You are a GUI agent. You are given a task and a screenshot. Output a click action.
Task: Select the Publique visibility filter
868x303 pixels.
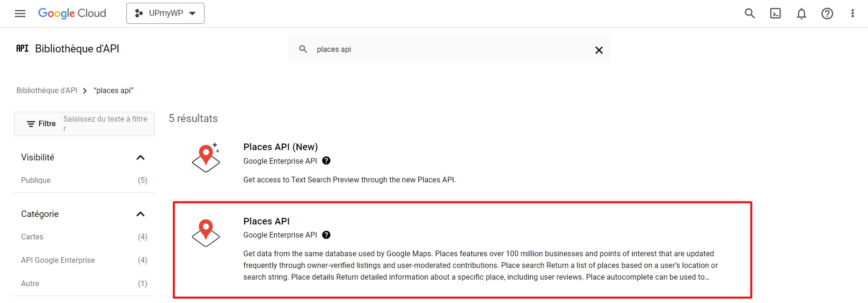point(36,180)
